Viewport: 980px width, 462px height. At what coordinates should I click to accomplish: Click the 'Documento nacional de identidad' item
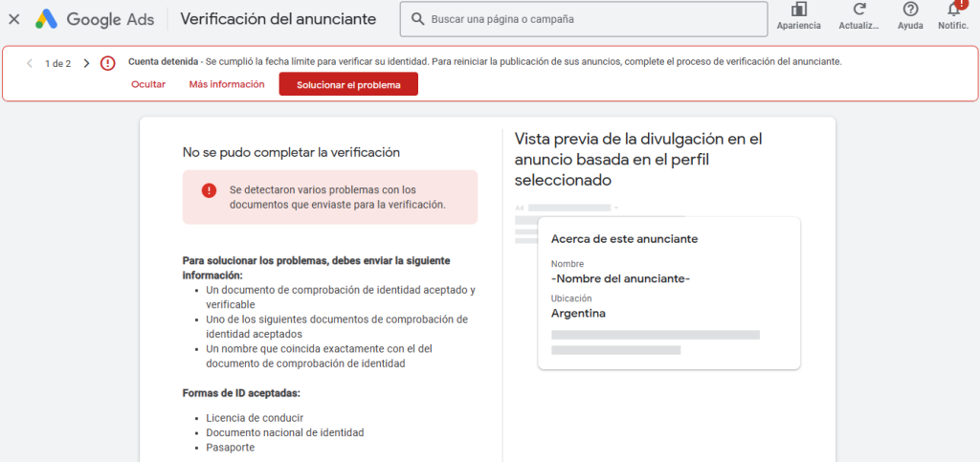point(284,432)
